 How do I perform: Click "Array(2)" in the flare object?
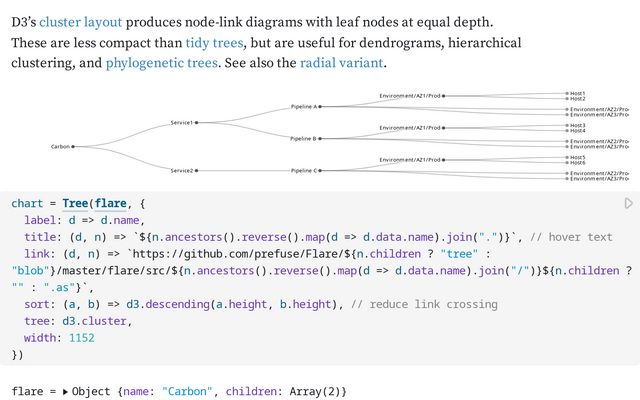[x=315, y=392]
